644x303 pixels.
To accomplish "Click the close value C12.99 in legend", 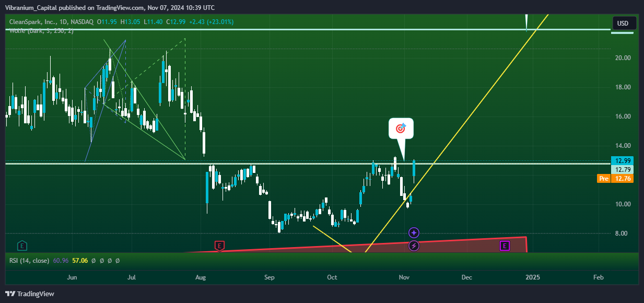I will [177, 22].
